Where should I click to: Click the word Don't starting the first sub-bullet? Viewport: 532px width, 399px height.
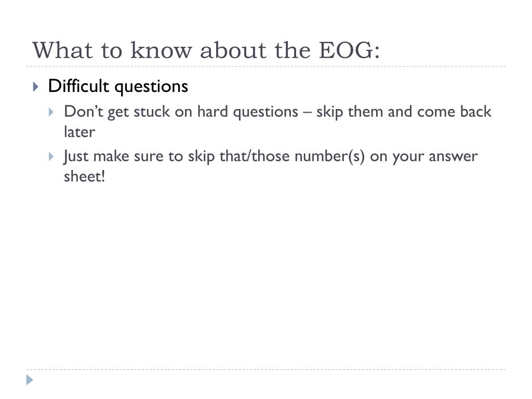84,112
